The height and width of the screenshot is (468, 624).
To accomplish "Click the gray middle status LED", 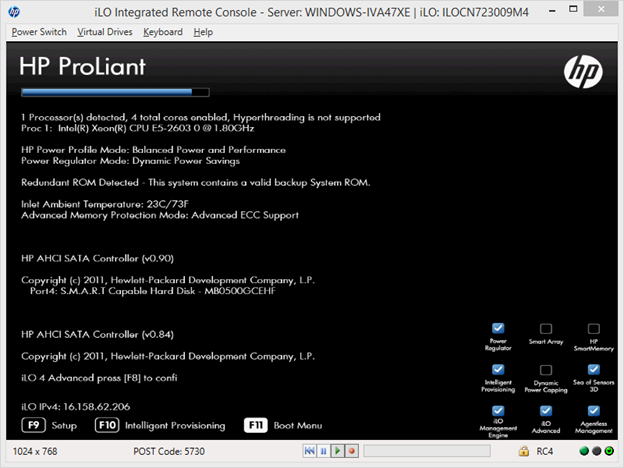I will click(597, 451).
